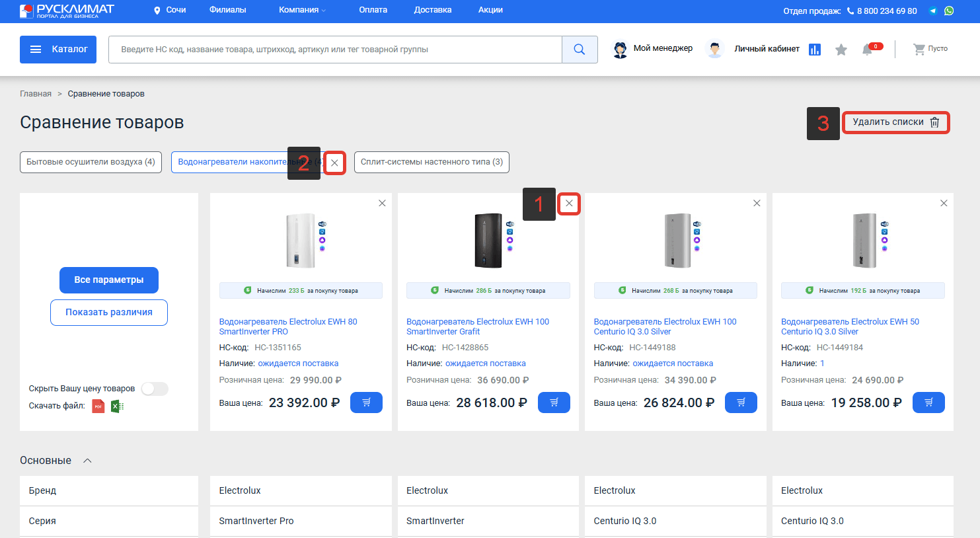980x538 pixels.
Task: Open EWH 80 SmartInverter PRO product image
Action: pyautogui.click(x=301, y=241)
